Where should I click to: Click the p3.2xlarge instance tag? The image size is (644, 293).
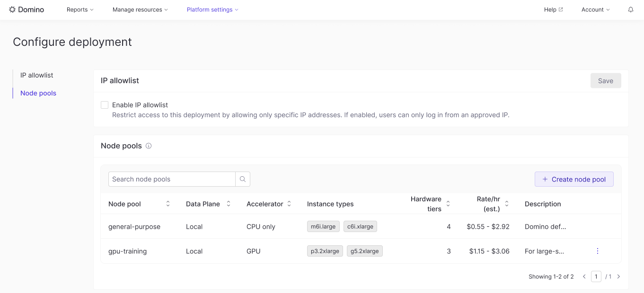[x=325, y=251]
